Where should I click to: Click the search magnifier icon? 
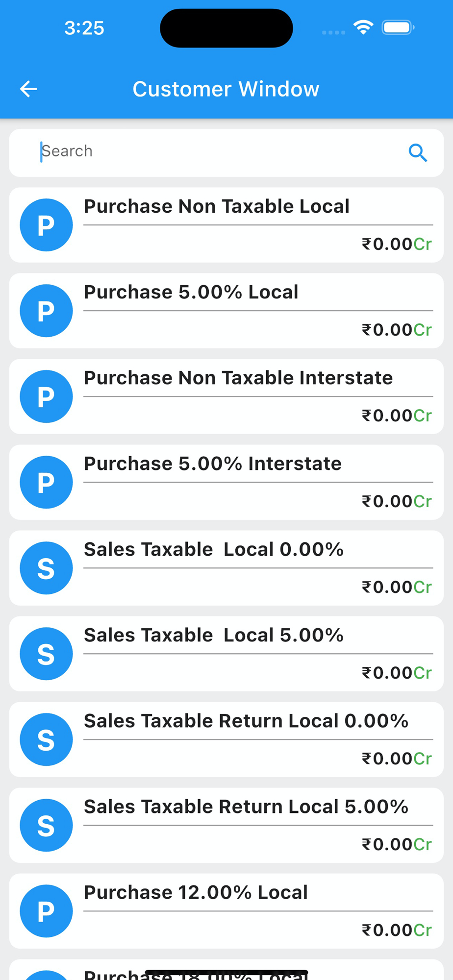click(418, 153)
